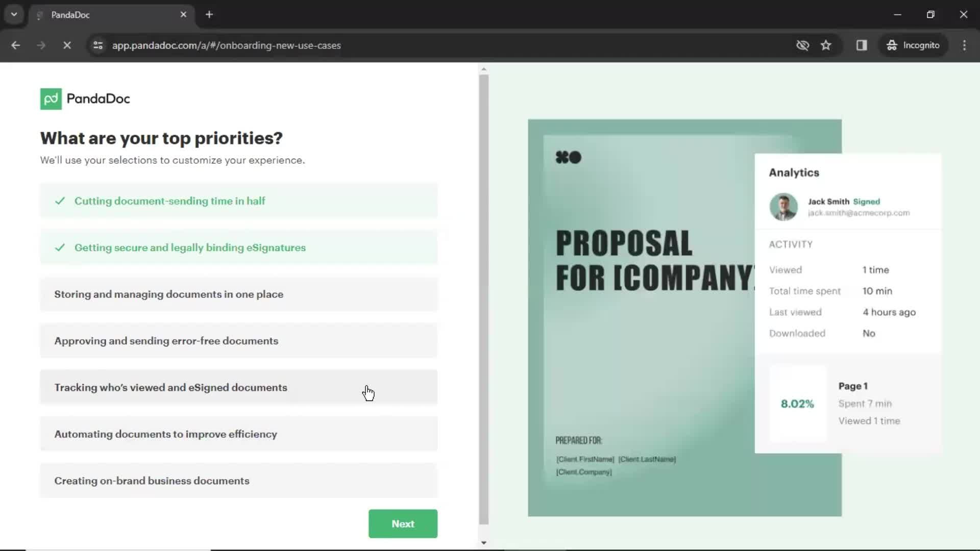Select 'Tracking who's viewed and eSigned documents'

(238, 388)
